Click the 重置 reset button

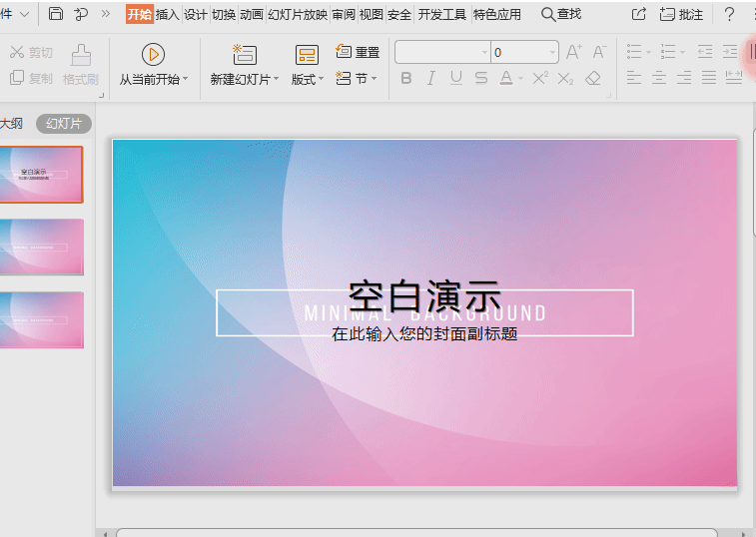[358, 52]
